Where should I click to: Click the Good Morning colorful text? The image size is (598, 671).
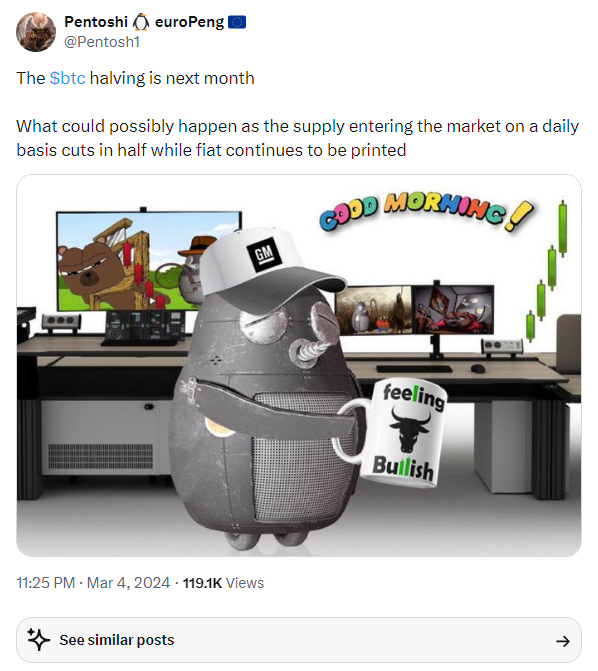(426, 211)
